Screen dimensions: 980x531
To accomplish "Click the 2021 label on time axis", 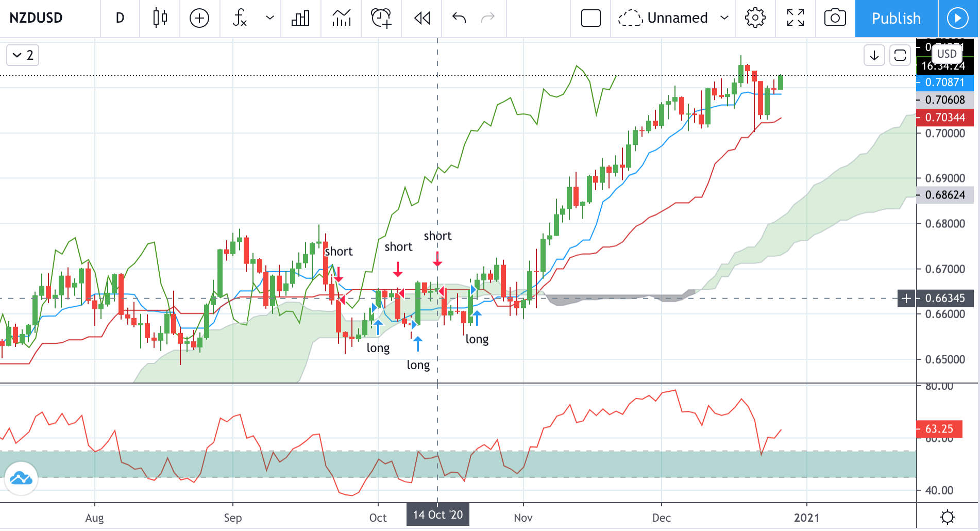I will pyautogui.click(x=807, y=518).
